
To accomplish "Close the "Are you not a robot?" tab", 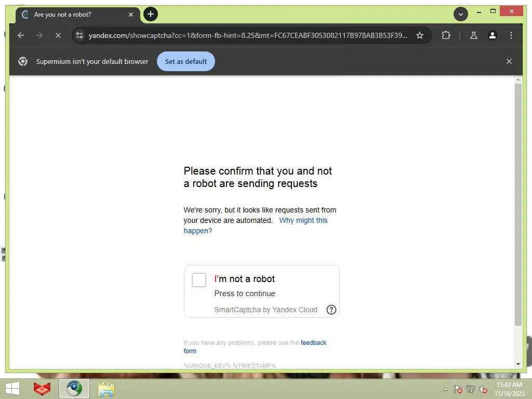I will tap(131, 15).
